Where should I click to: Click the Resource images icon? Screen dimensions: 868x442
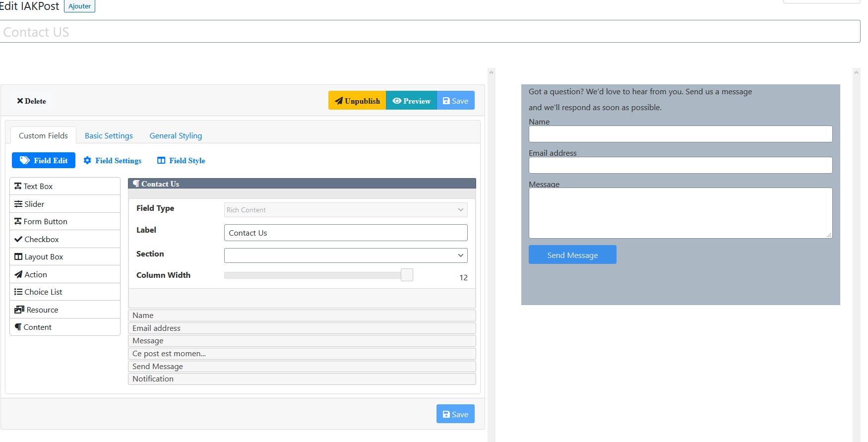(x=19, y=310)
